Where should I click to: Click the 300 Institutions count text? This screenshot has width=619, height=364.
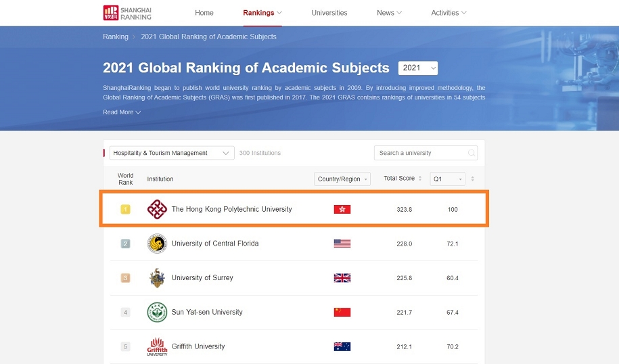(260, 153)
